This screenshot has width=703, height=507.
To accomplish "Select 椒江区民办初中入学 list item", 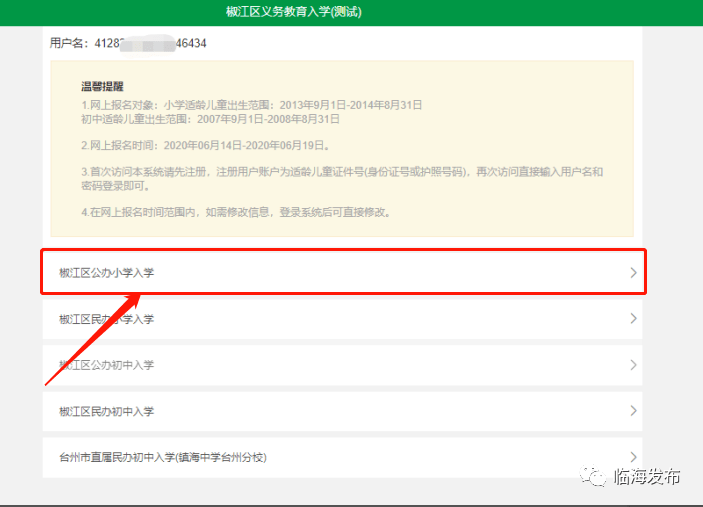I will pos(107,411).
